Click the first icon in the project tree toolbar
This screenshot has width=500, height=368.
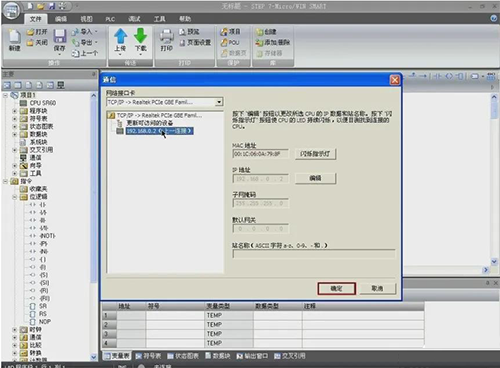(7, 85)
